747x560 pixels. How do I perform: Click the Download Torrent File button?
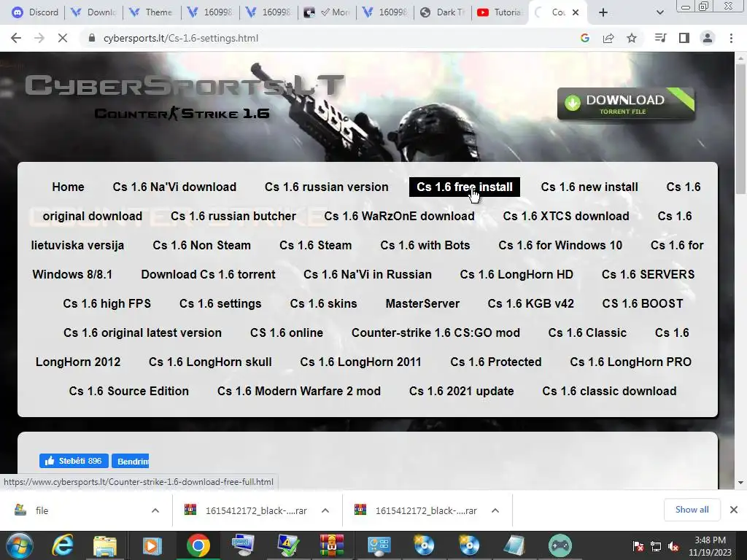pos(625,104)
